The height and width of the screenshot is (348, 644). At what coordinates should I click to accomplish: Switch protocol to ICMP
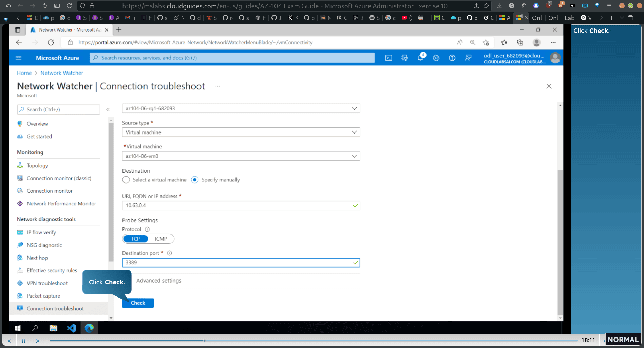[161, 239]
